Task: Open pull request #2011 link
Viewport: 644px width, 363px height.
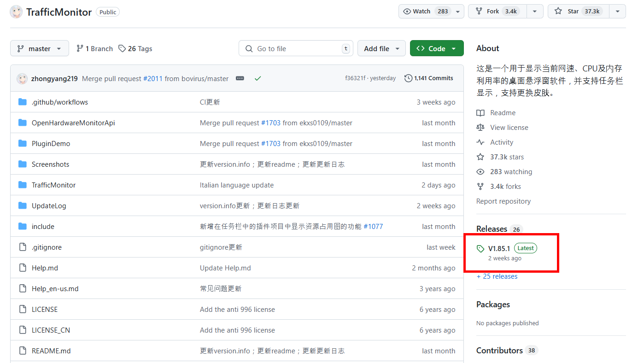Action: coord(153,79)
